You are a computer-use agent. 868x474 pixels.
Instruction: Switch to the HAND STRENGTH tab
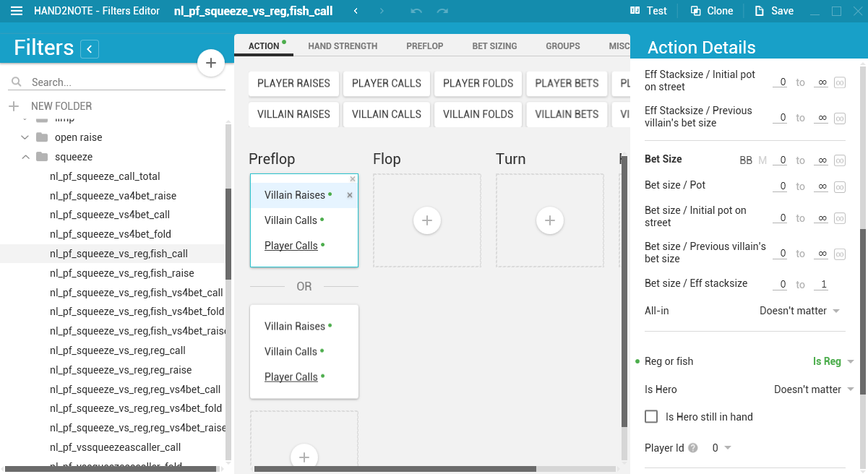pos(343,46)
